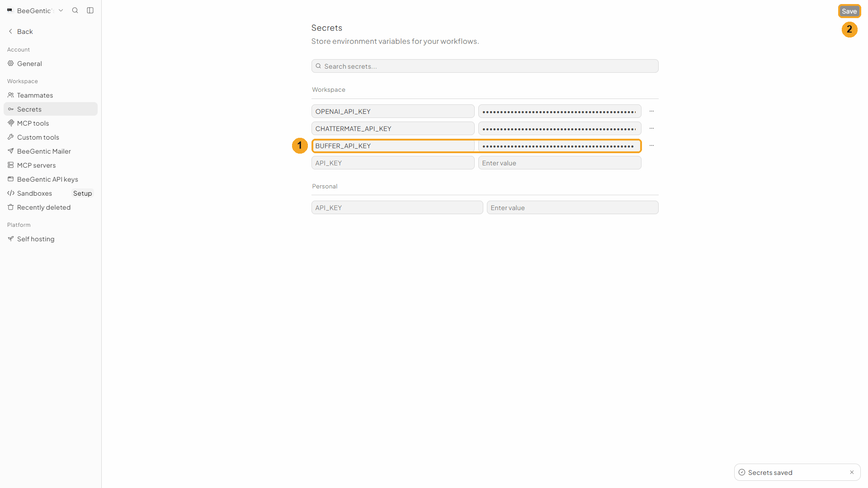This screenshot has height=488, width=868.
Task: Click the Sandboxes code brackets icon
Action: pos(11,193)
